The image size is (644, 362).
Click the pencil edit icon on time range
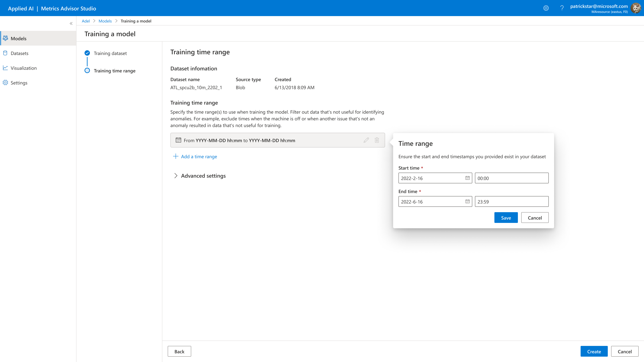[366, 140]
